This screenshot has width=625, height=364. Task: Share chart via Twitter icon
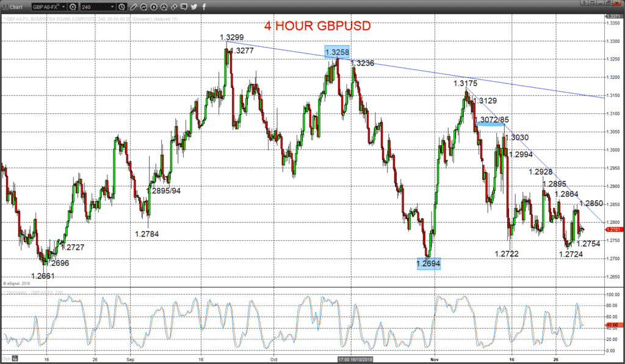pos(193,7)
